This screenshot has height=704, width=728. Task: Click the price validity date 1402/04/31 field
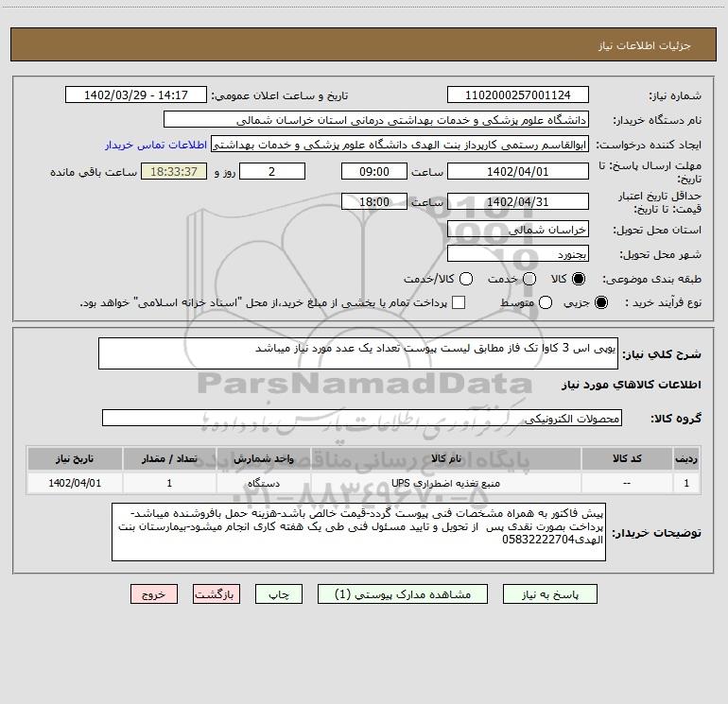coord(518,201)
